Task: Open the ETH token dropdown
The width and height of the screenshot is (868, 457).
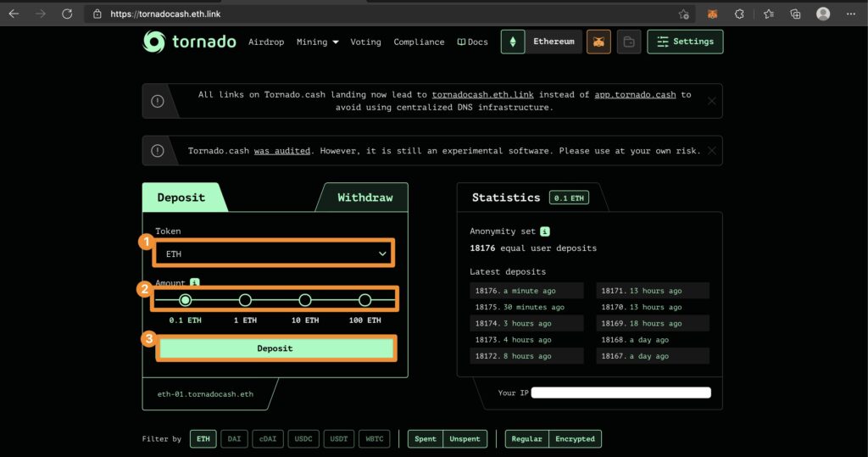Action: coord(274,254)
